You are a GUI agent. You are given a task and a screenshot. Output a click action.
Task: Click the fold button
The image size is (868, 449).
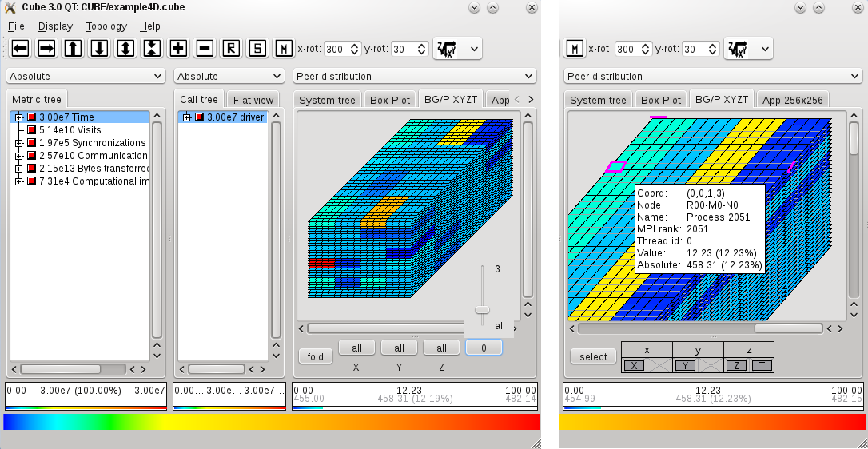(x=316, y=356)
